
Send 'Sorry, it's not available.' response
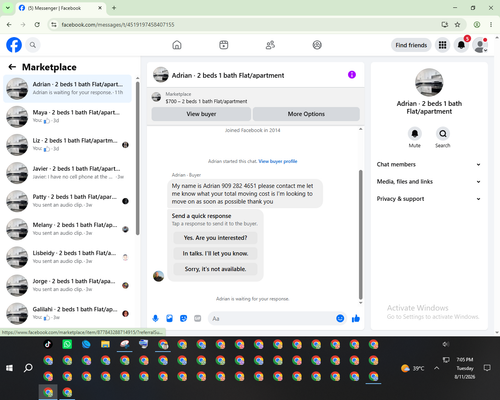(215, 269)
